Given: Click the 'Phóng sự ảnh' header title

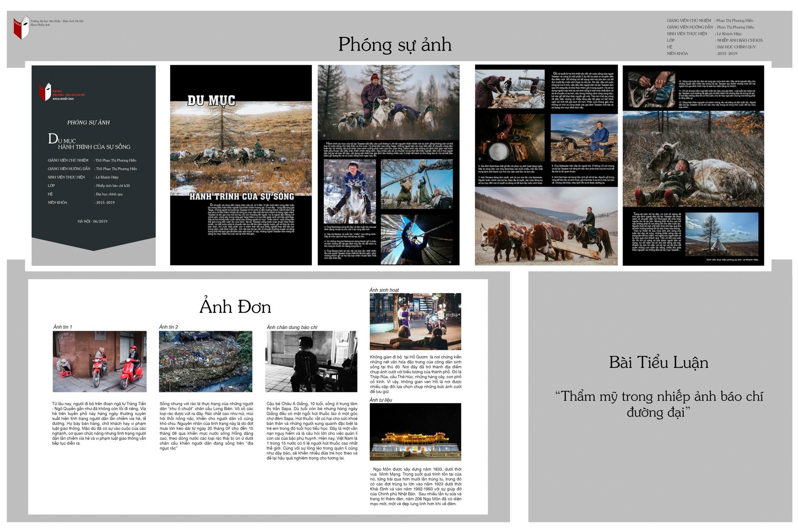Looking at the screenshot, I should [x=394, y=44].
